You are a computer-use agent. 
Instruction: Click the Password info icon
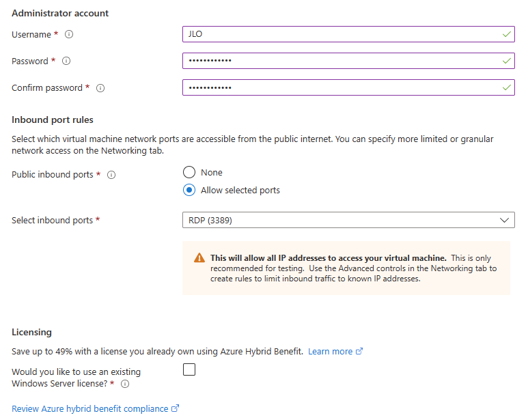[66, 61]
